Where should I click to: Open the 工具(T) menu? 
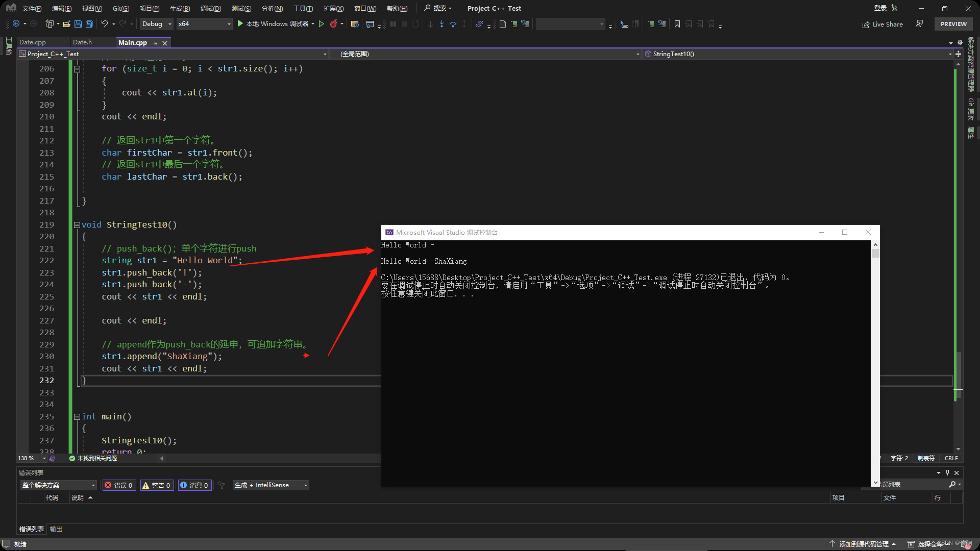[x=303, y=8]
